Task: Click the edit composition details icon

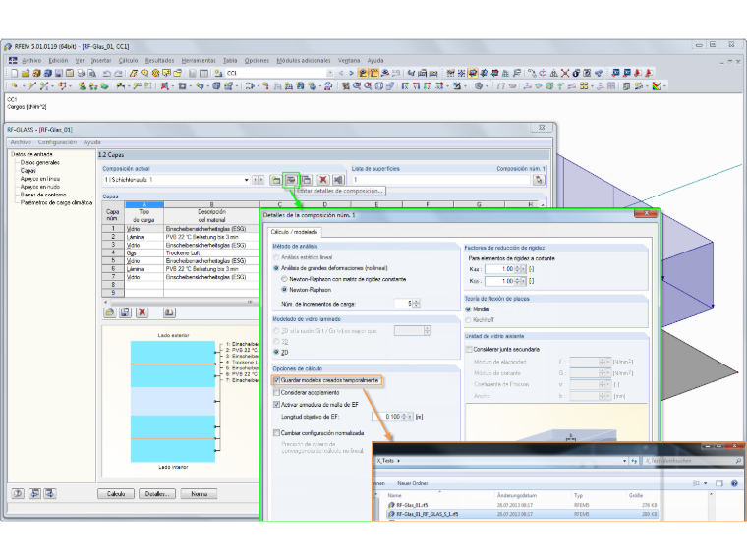Action: pyautogui.click(x=291, y=180)
